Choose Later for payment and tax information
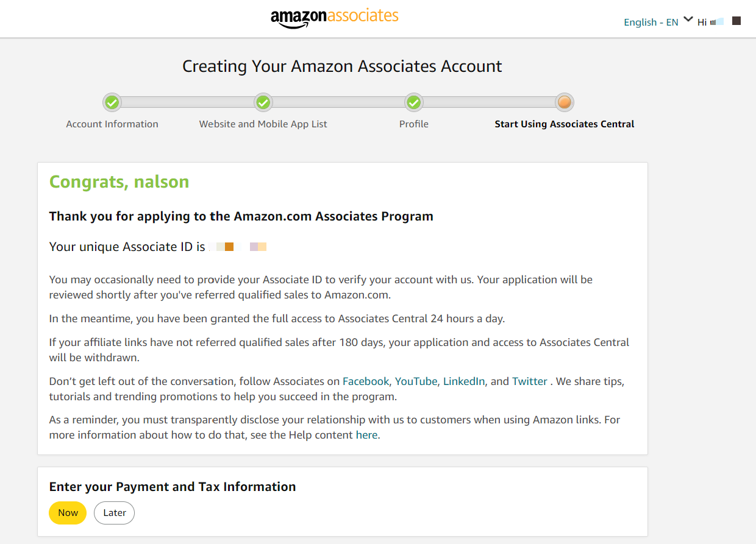Viewport: 756px width, 544px height. point(114,513)
